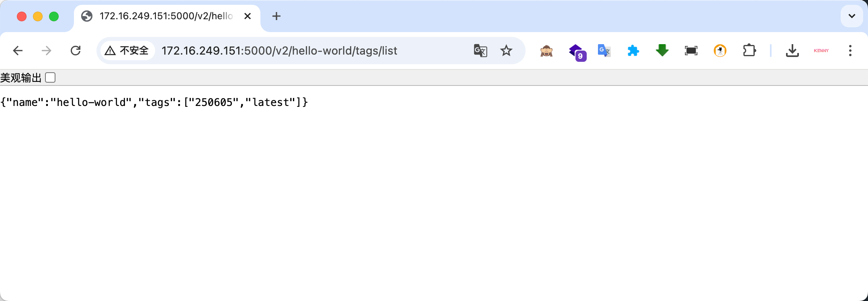Show browser downloads
Viewport: 868px width, 301px height.
click(792, 51)
